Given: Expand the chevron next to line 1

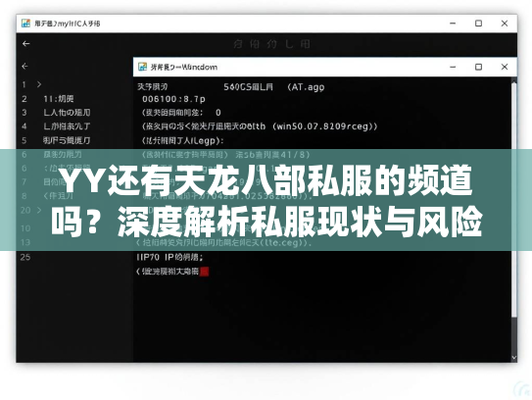Looking at the screenshot, I should point(39,84).
